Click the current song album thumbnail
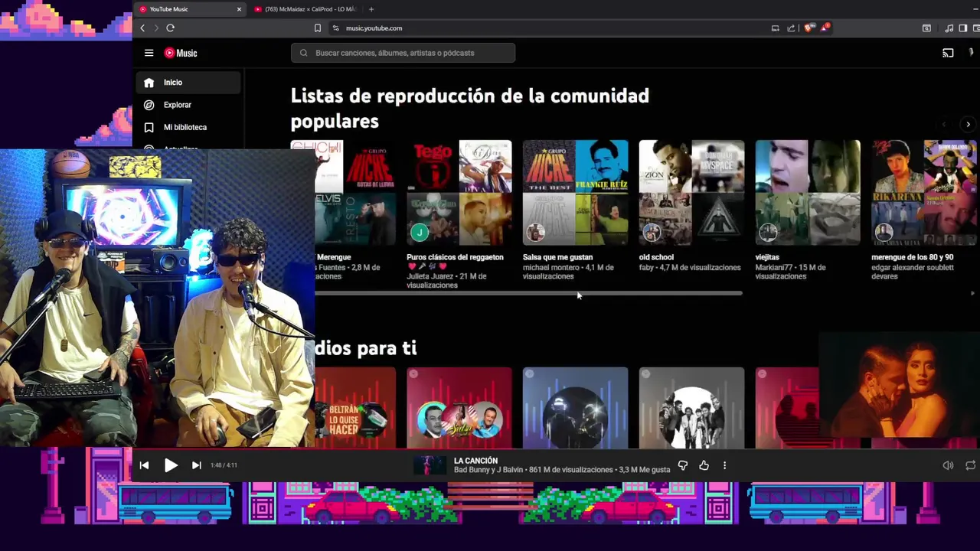The height and width of the screenshot is (551, 980). click(x=430, y=465)
